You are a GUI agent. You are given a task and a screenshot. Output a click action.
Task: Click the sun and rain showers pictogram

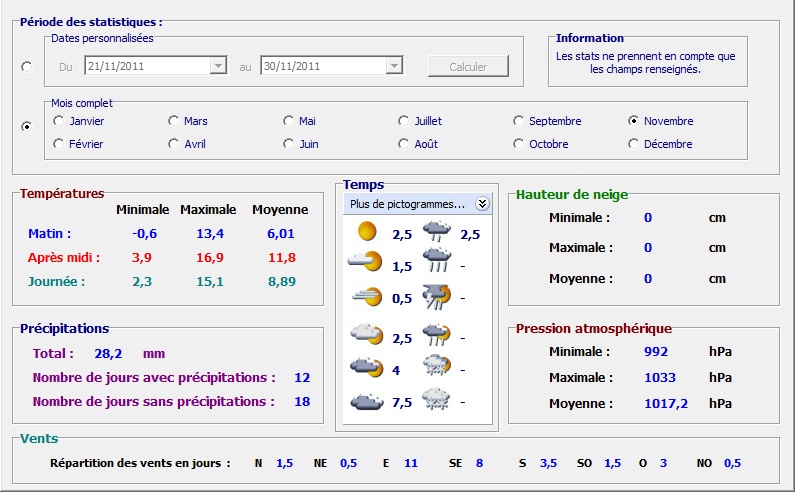437,335
